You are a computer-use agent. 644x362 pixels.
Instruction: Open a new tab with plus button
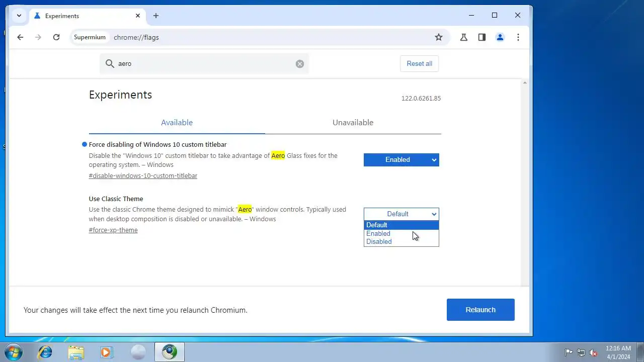coord(156,16)
